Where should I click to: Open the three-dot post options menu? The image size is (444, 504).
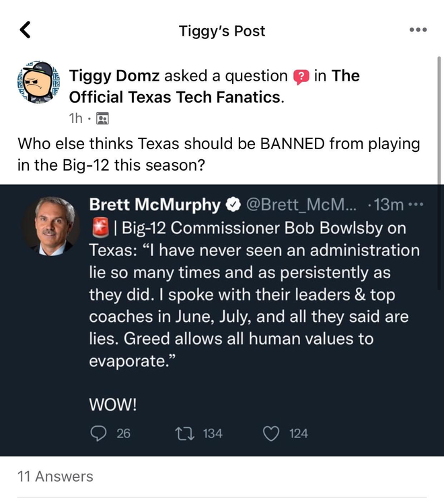[418, 30]
